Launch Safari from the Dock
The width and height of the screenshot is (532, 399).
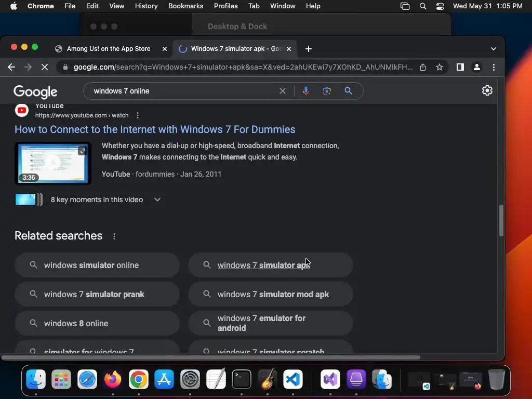click(87, 379)
